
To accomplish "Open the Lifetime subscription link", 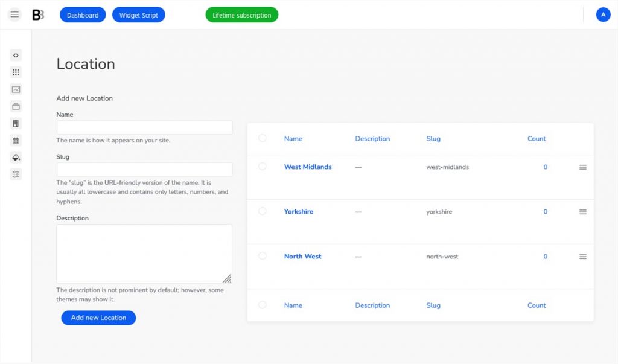I will 241,14.
